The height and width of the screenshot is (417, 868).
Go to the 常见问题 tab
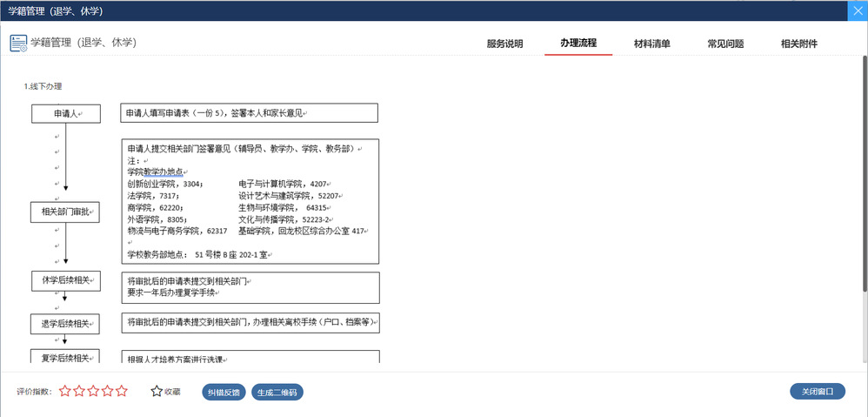725,44
